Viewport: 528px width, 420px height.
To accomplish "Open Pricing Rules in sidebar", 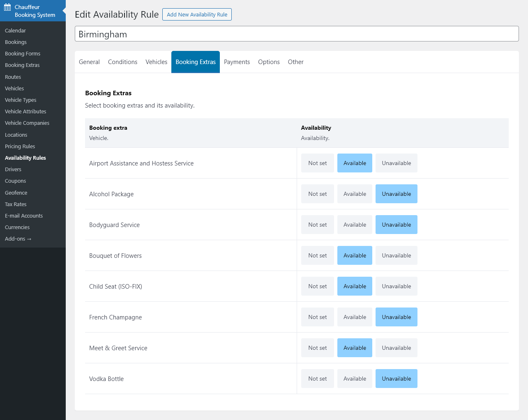I will [x=20, y=146].
